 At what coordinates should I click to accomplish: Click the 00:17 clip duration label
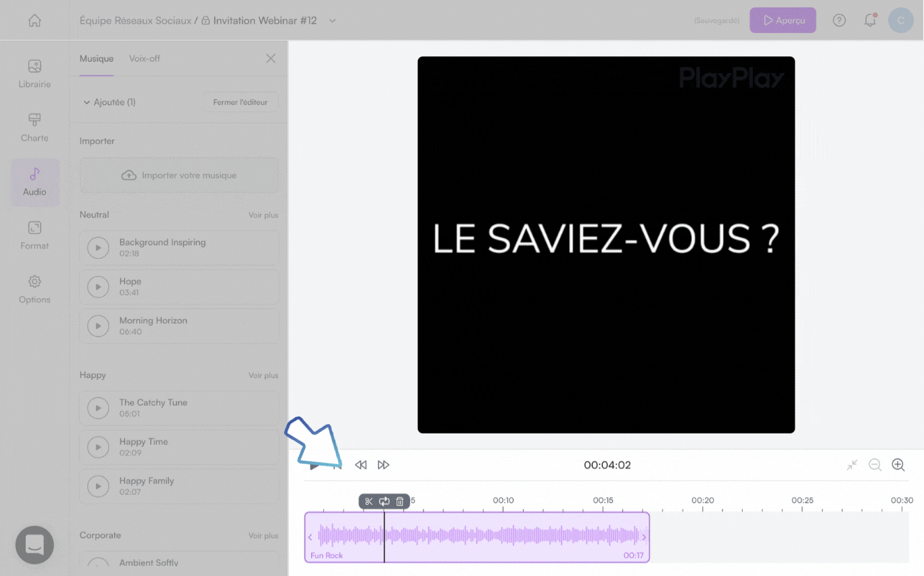(634, 556)
